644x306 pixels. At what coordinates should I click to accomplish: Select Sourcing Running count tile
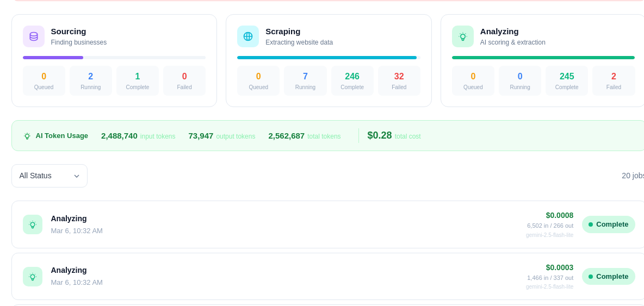[91, 81]
